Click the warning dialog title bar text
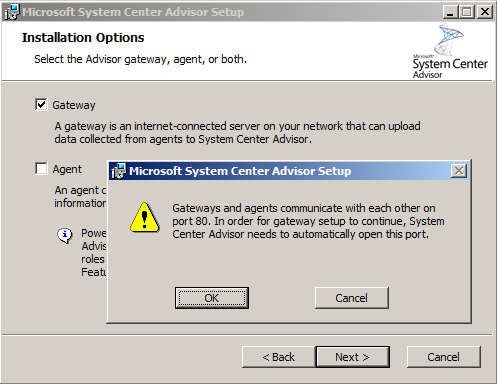The image size is (497, 384). 240,171
